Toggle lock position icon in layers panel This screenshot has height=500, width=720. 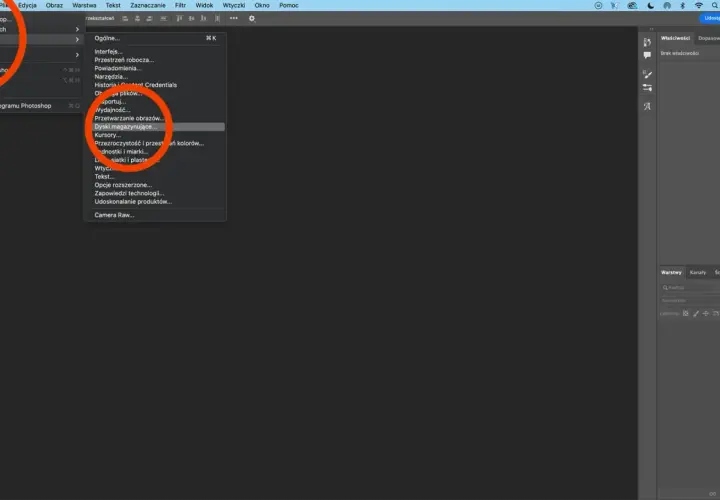tap(706, 314)
